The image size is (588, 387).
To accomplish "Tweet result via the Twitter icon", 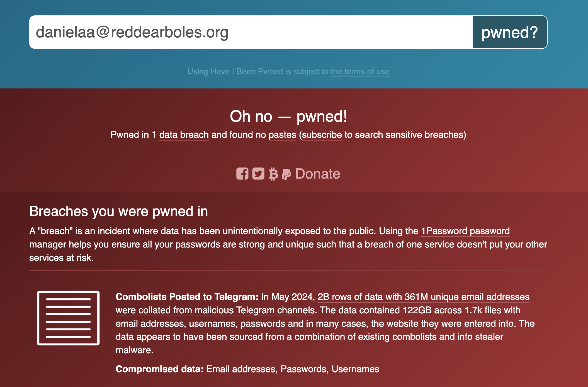I will (258, 174).
